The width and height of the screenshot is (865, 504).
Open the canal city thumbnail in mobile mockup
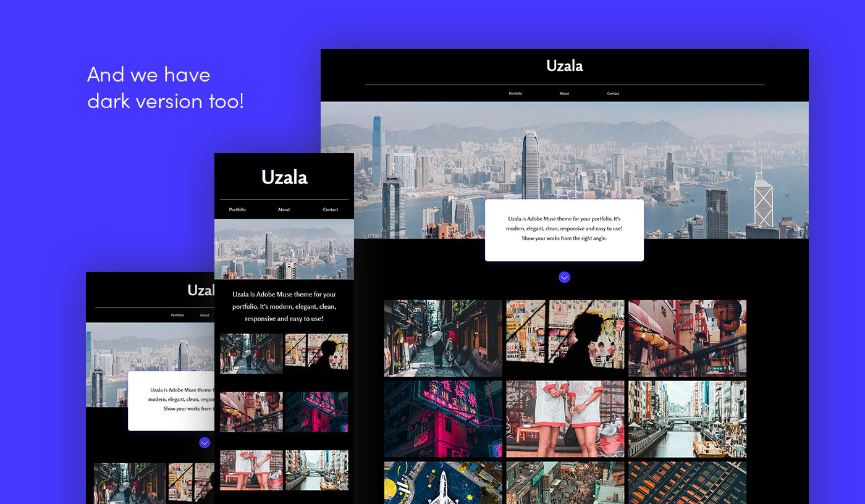(316, 470)
